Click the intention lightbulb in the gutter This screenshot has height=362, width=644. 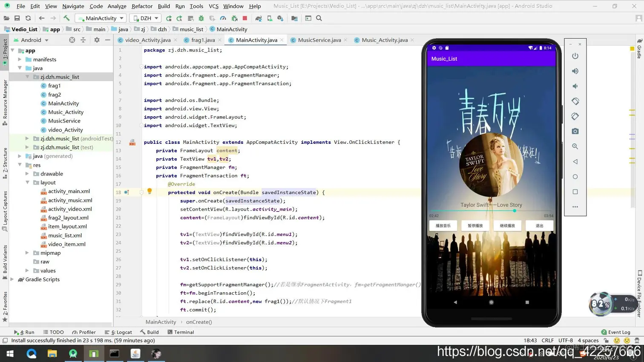[x=149, y=191]
